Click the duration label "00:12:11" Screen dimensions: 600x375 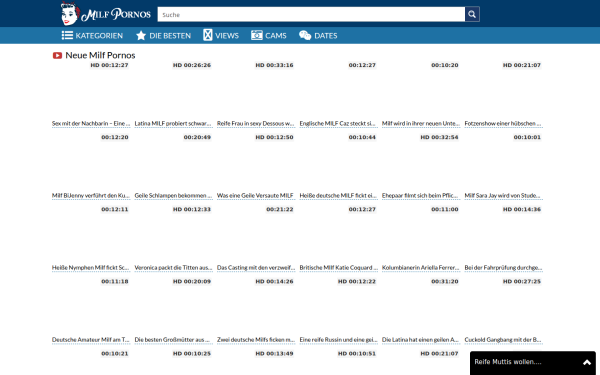pos(115,209)
